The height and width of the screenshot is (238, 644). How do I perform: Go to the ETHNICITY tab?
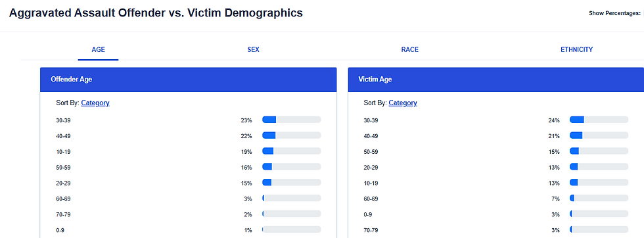point(577,50)
